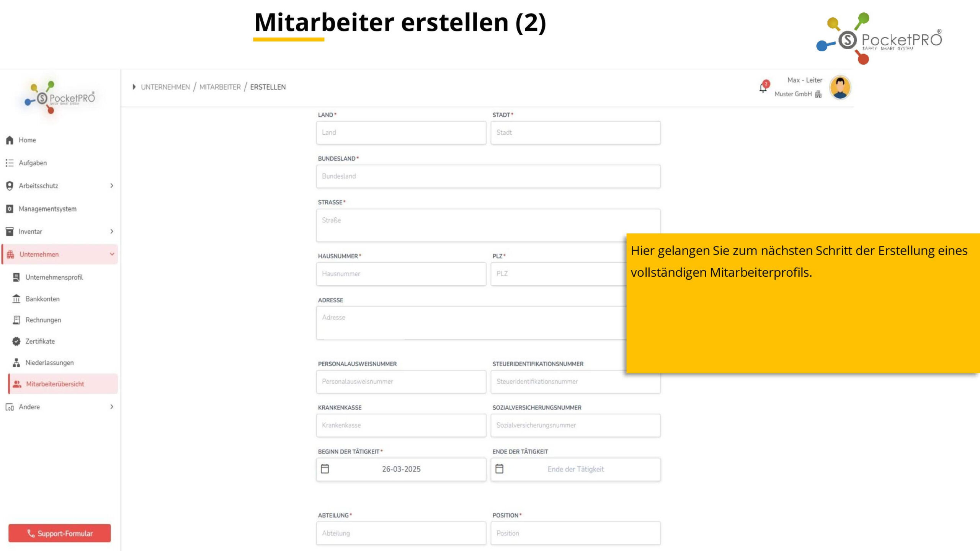Viewport: 980px width, 551px height.
Task: Focus the Abteilung input field
Action: click(x=401, y=533)
